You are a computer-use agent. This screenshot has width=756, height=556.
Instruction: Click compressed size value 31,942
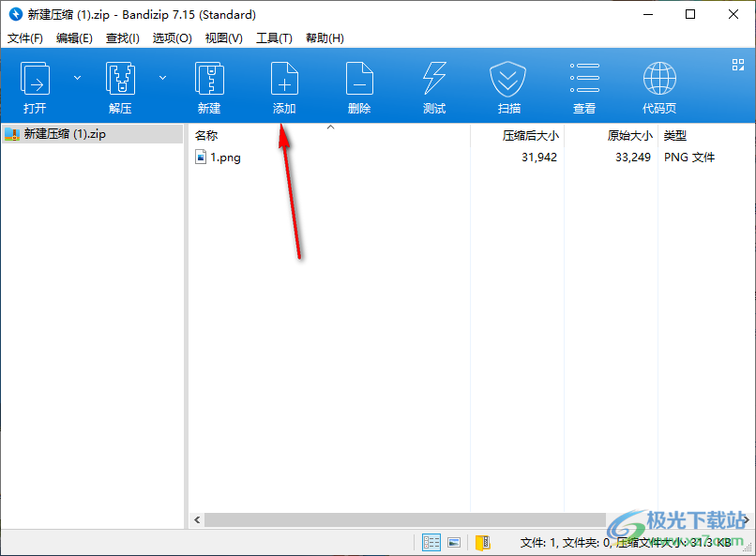coord(539,158)
